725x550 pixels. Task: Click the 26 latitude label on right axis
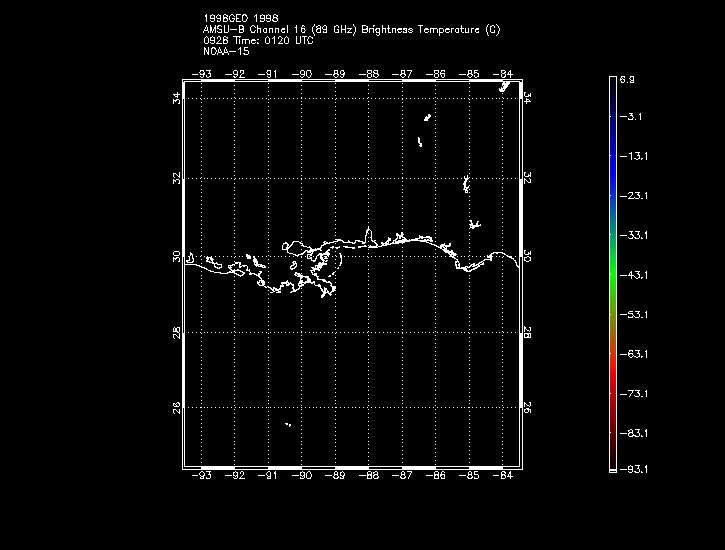pos(529,408)
